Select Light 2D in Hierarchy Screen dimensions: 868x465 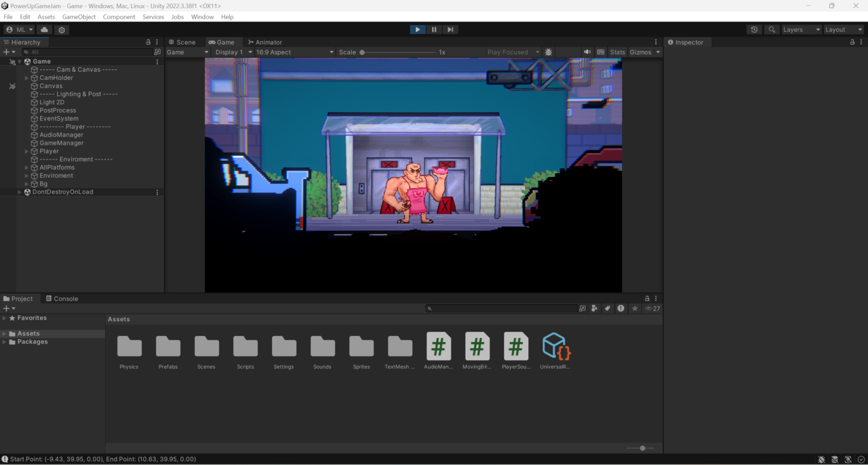52,103
